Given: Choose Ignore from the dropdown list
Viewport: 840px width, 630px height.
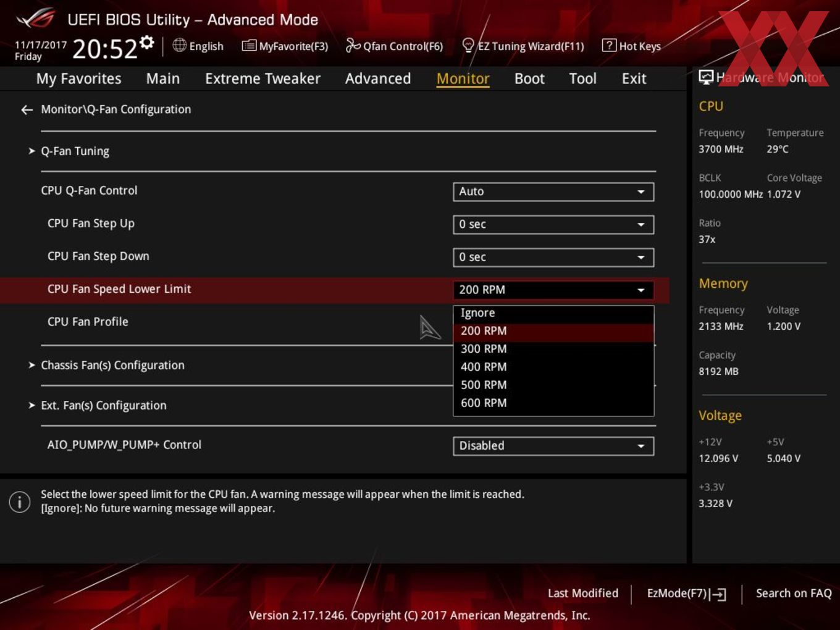Looking at the screenshot, I should (x=553, y=313).
